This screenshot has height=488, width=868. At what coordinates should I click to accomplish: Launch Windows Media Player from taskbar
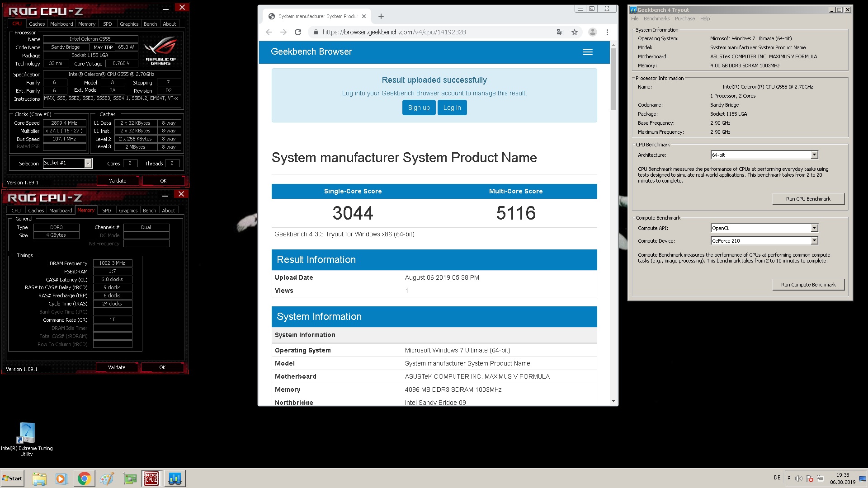[61, 479]
